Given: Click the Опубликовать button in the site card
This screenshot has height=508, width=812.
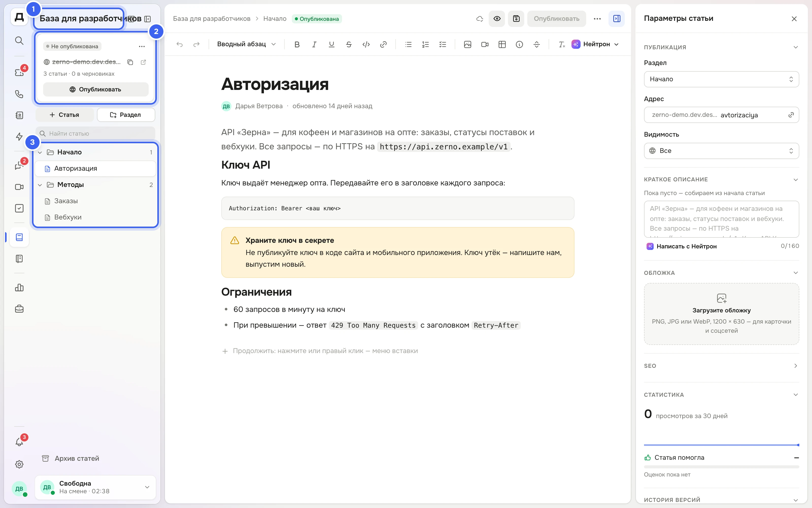Looking at the screenshot, I should (x=96, y=89).
